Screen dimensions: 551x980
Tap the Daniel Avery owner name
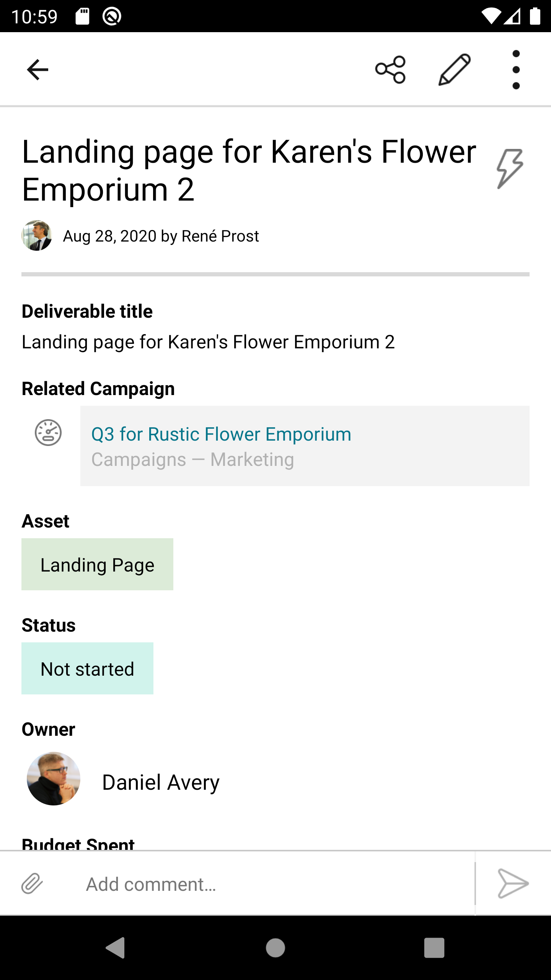(161, 782)
